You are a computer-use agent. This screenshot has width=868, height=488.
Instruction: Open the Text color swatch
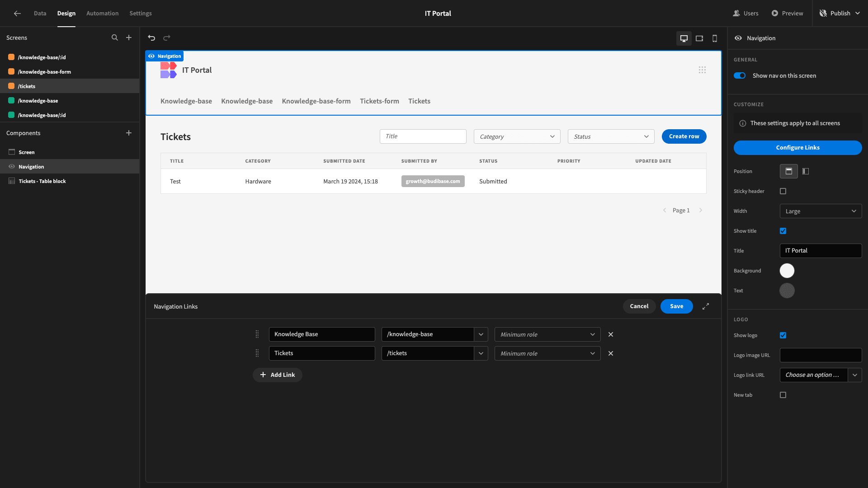click(x=787, y=291)
